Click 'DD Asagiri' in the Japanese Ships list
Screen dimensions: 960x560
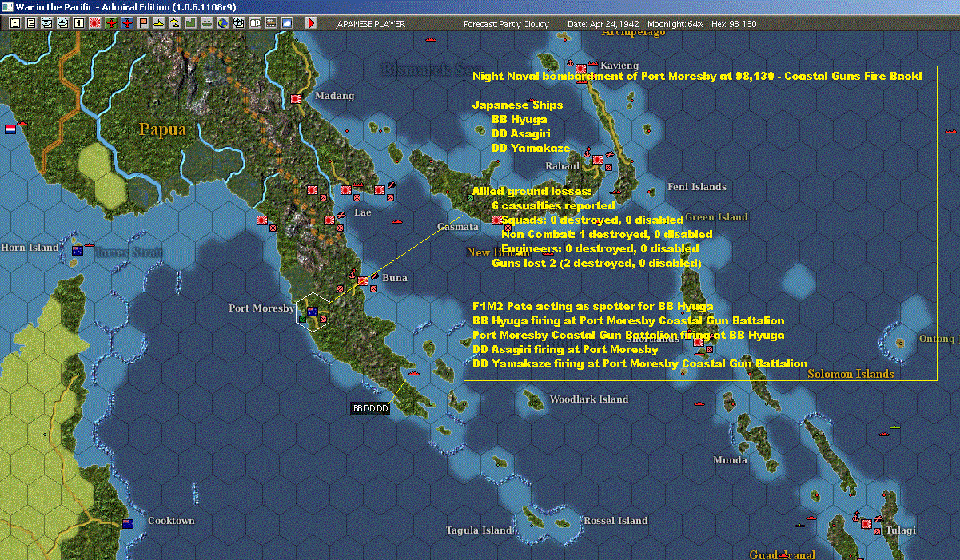[x=521, y=133]
